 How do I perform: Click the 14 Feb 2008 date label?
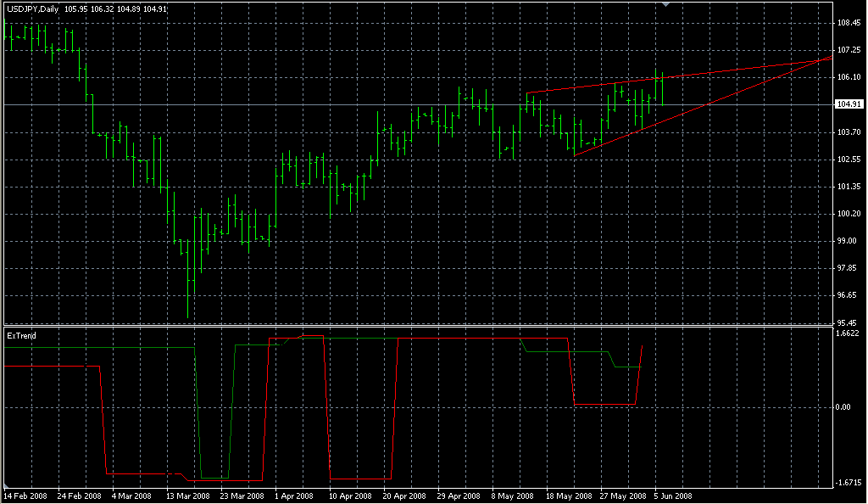[x=25, y=496]
